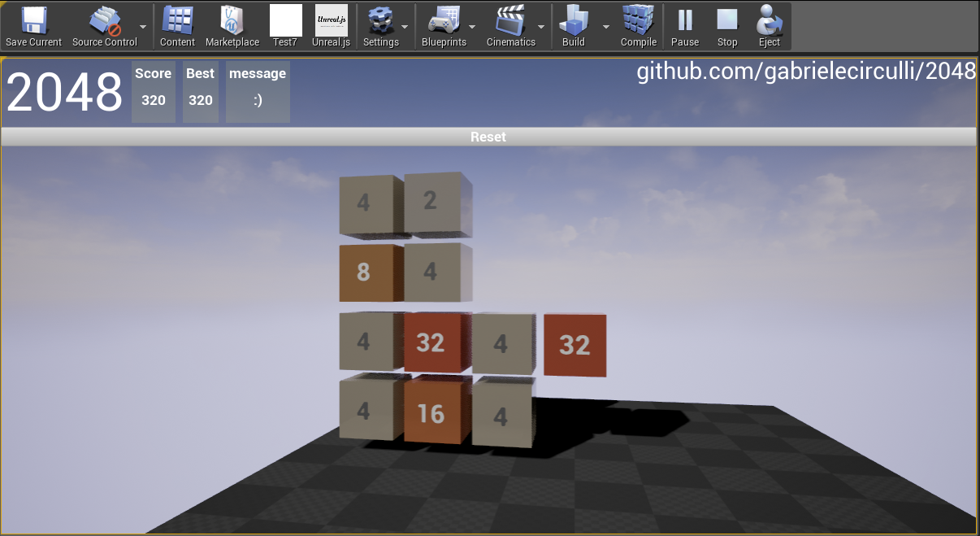Click the Best 320 panel
Viewport: 980px width, 536px height.
click(201, 92)
